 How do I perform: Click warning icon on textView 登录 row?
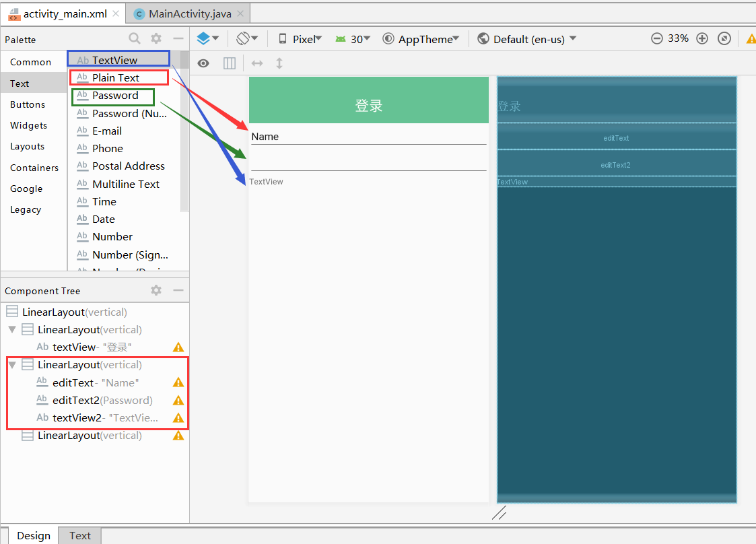tap(178, 347)
